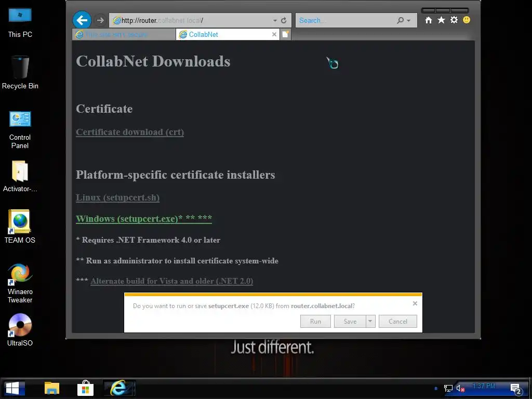This screenshot has height=399, width=532.
Task: Expand the Save options dropdown arrow
Action: (x=370, y=321)
